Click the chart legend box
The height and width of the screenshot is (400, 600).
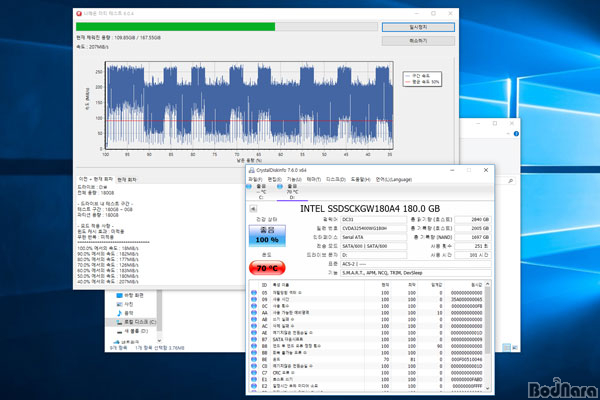[x=422, y=79]
